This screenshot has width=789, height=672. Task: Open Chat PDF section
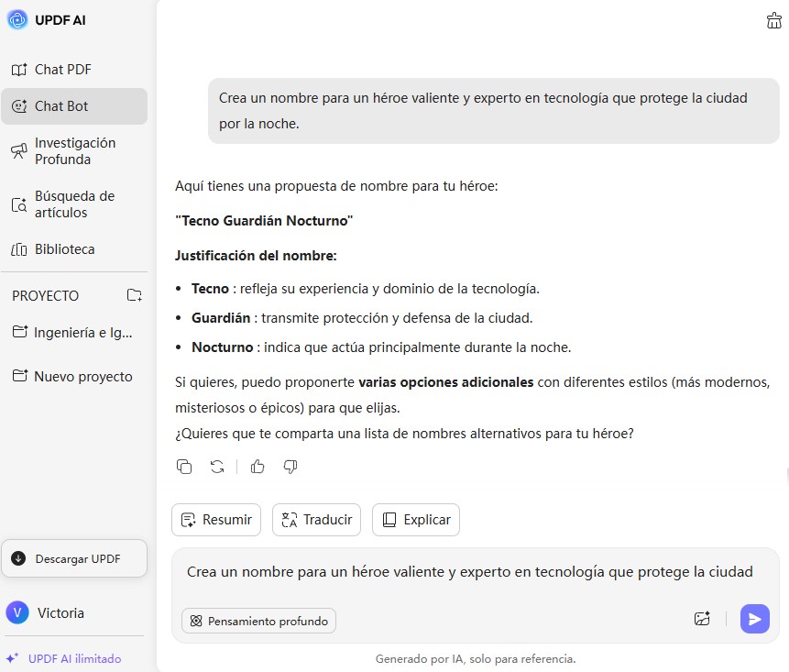[x=62, y=70]
